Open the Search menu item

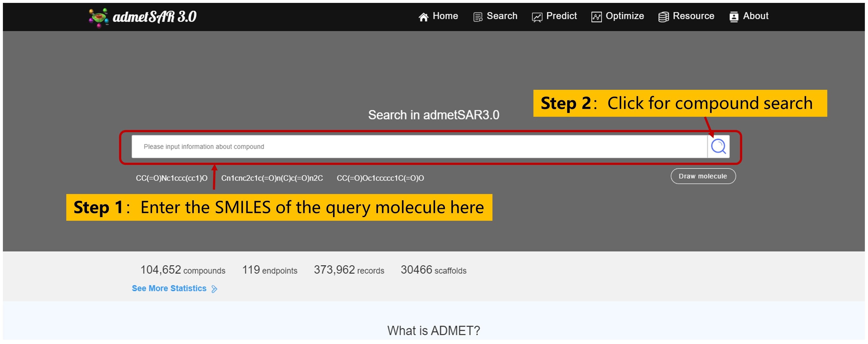(495, 16)
